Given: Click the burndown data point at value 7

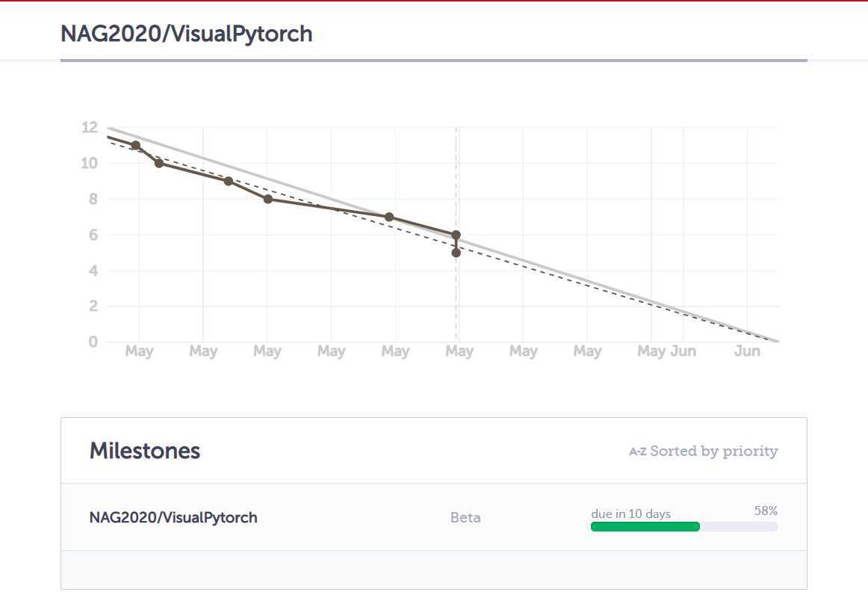Looking at the screenshot, I should (x=389, y=217).
